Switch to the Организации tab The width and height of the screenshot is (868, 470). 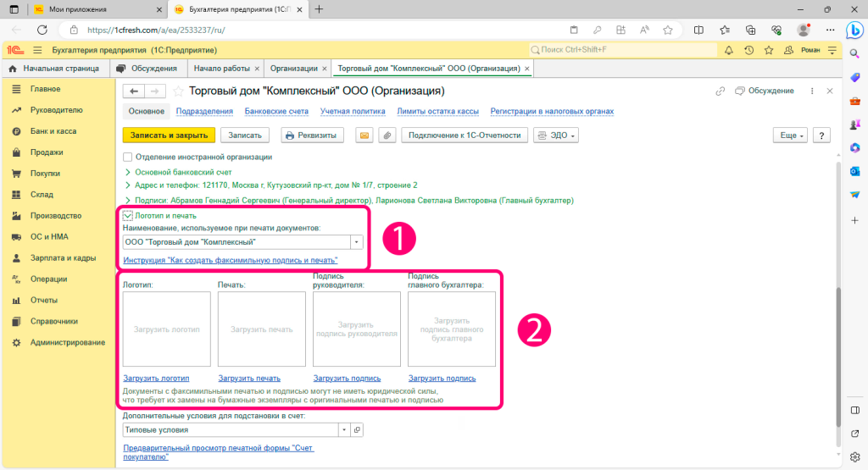[294, 69]
